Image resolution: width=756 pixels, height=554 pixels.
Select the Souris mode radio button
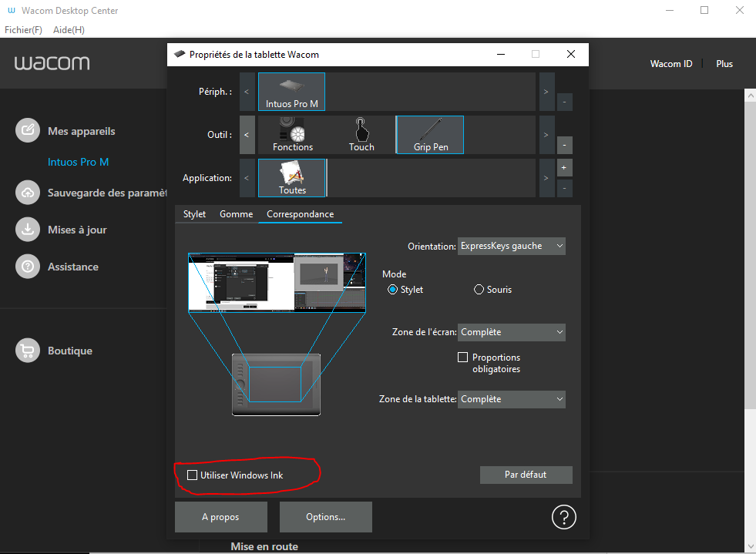479,289
